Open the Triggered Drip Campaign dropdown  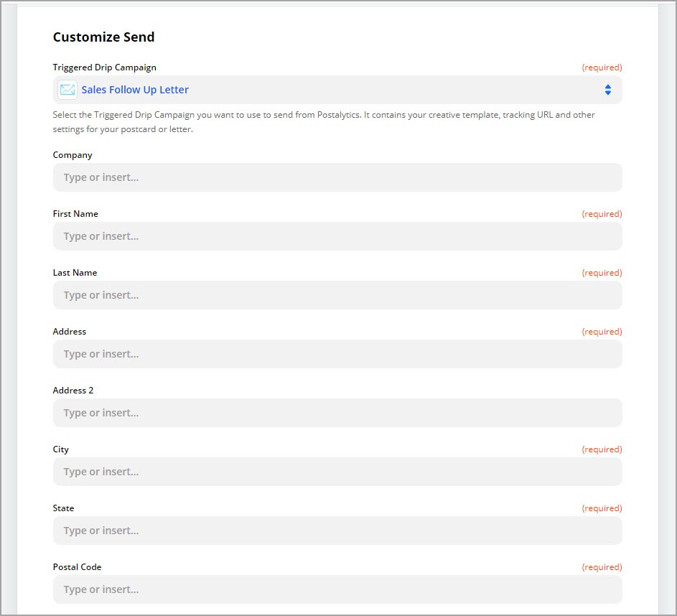tap(337, 90)
